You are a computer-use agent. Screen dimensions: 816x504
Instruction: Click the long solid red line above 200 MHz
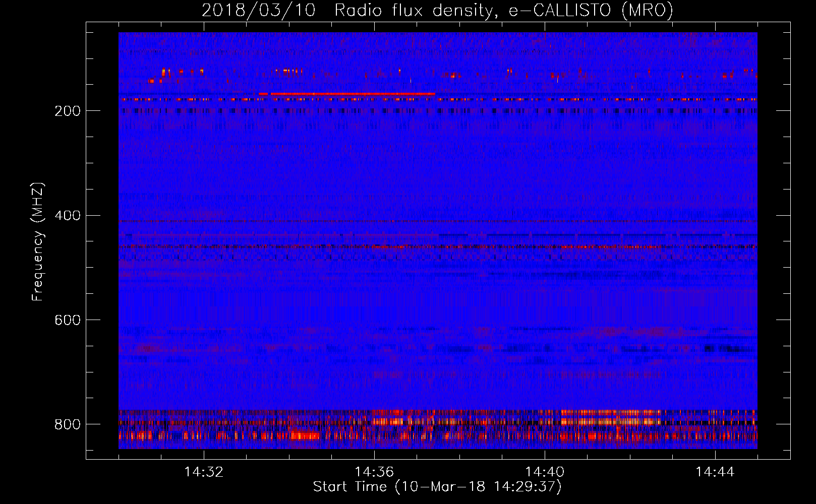[x=353, y=94]
